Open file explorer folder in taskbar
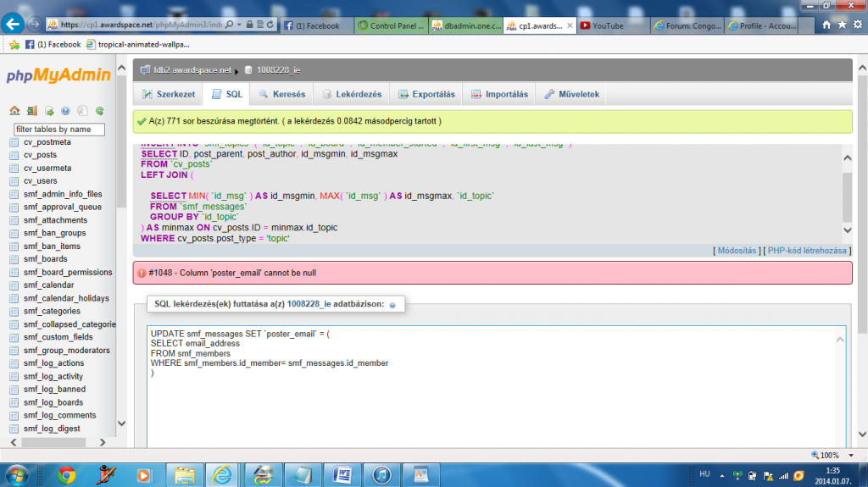This screenshot has height=487, width=868. pos(184,475)
